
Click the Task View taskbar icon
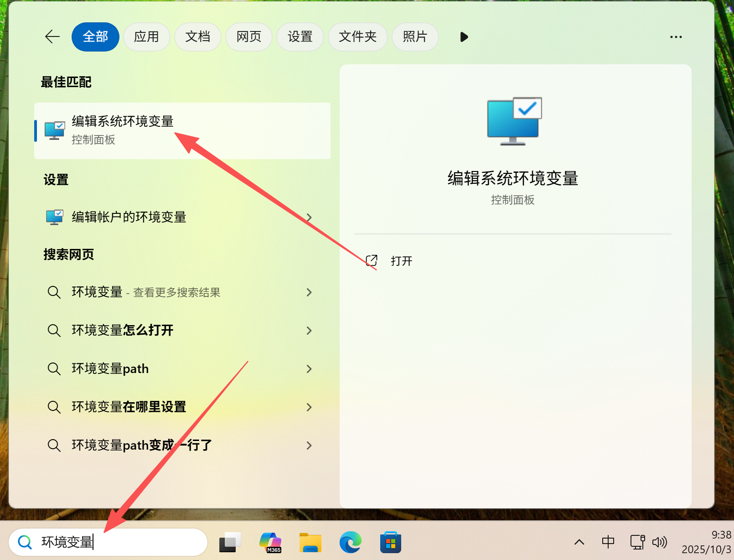click(x=230, y=542)
